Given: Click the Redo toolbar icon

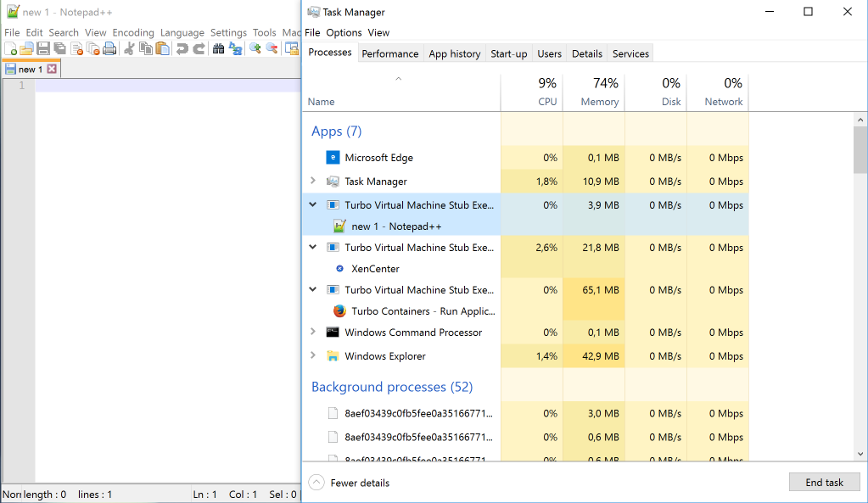Looking at the screenshot, I should pyautogui.click(x=199, y=48).
